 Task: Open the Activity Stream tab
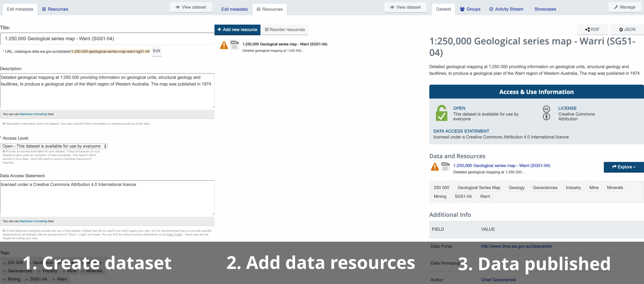click(506, 9)
